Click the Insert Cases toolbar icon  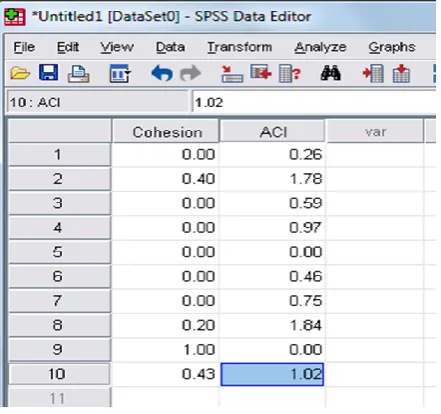[x=373, y=73]
